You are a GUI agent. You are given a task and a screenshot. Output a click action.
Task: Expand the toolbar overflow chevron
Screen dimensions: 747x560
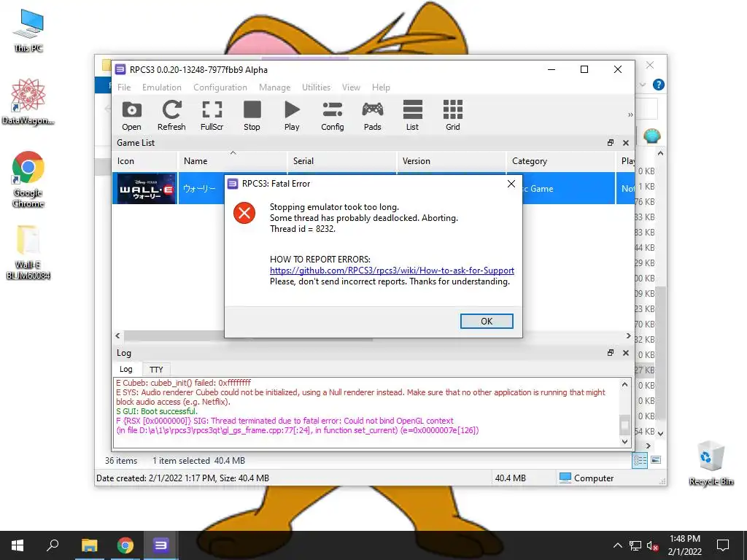pos(630,114)
